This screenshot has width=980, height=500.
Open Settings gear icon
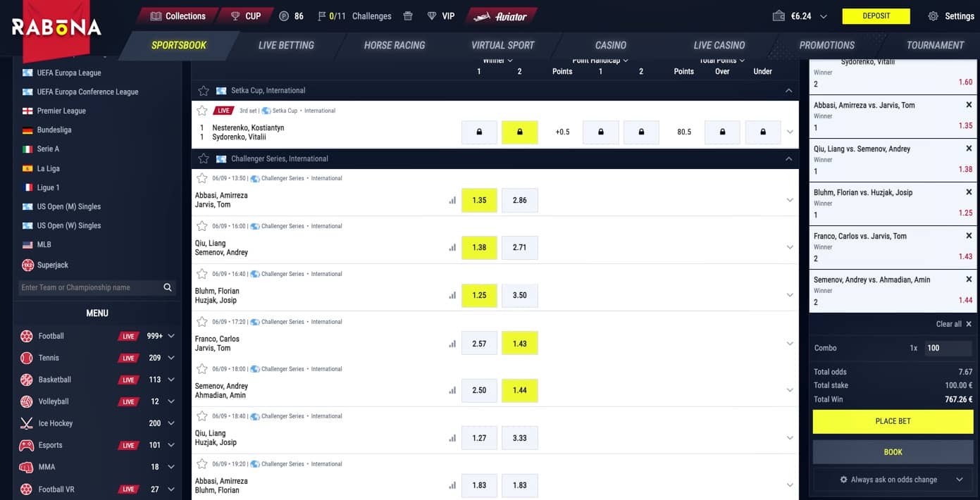click(x=934, y=16)
